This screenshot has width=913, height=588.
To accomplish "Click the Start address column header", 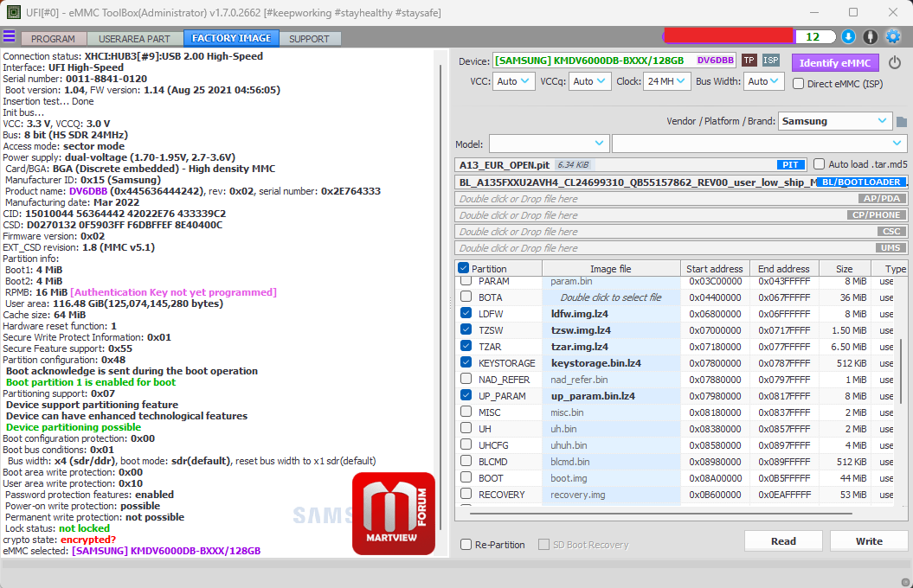I will (x=715, y=269).
